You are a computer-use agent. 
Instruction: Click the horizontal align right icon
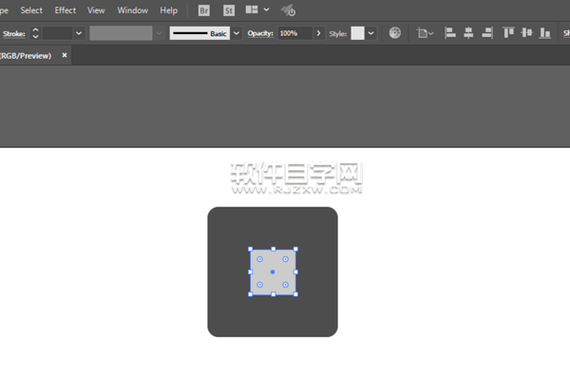(487, 33)
